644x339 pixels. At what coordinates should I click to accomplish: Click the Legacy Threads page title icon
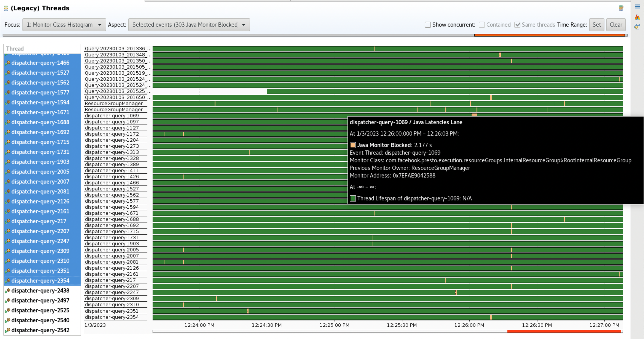6,9
